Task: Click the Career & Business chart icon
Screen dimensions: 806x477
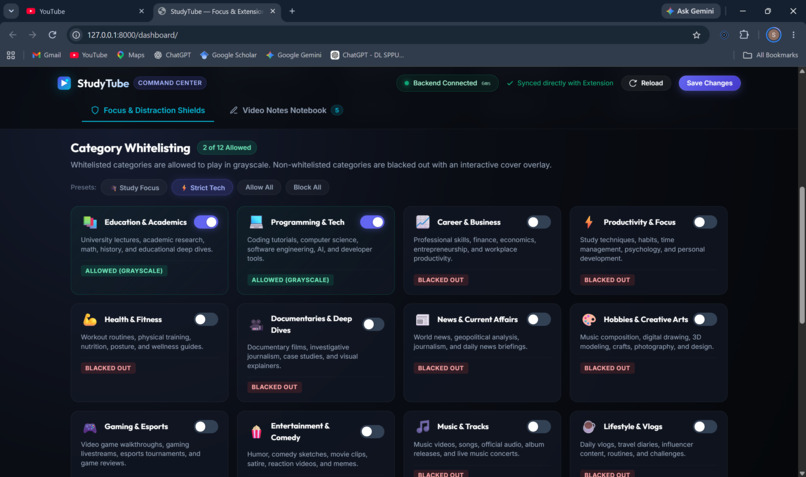Action: pos(423,222)
